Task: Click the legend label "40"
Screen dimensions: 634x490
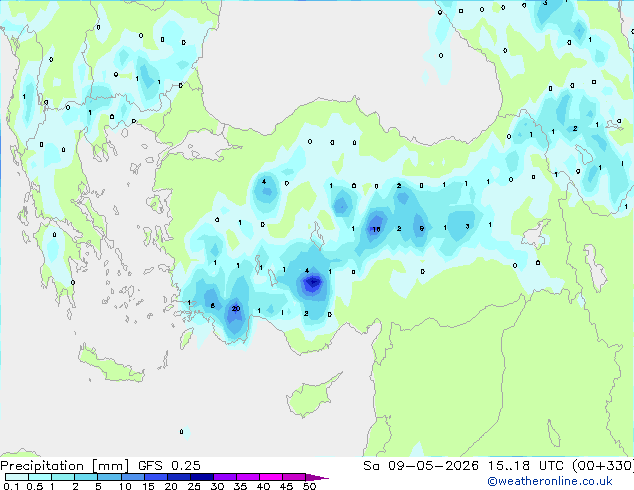Action: (263, 486)
